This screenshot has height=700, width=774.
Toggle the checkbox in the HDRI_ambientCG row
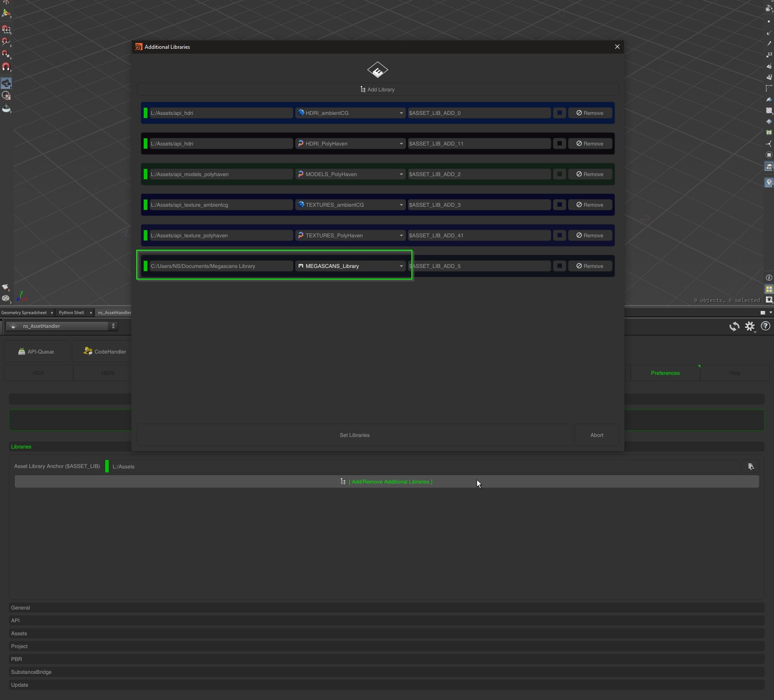click(559, 113)
